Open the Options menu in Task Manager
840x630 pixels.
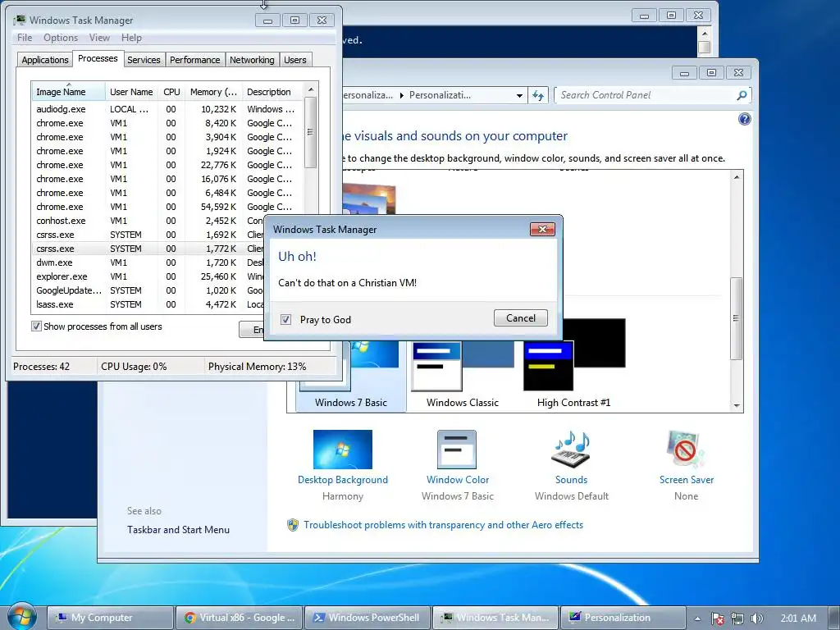(61, 38)
